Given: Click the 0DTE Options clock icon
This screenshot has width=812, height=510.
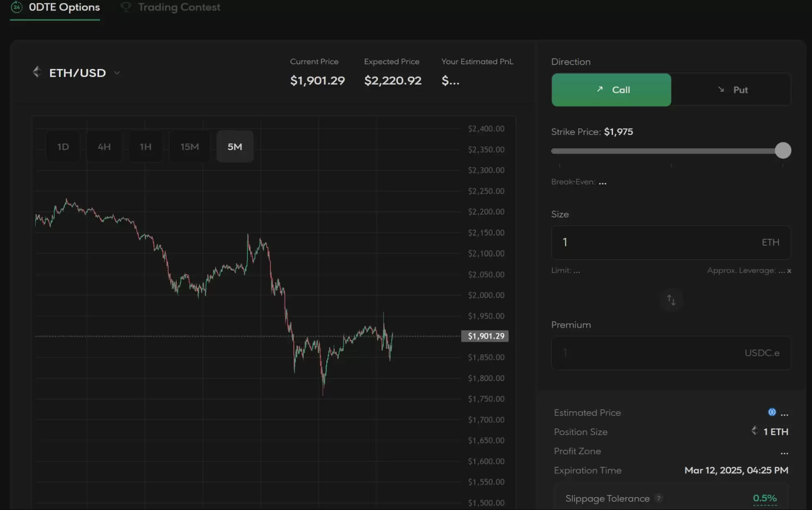Looking at the screenshot, I should tap(16, 7).
